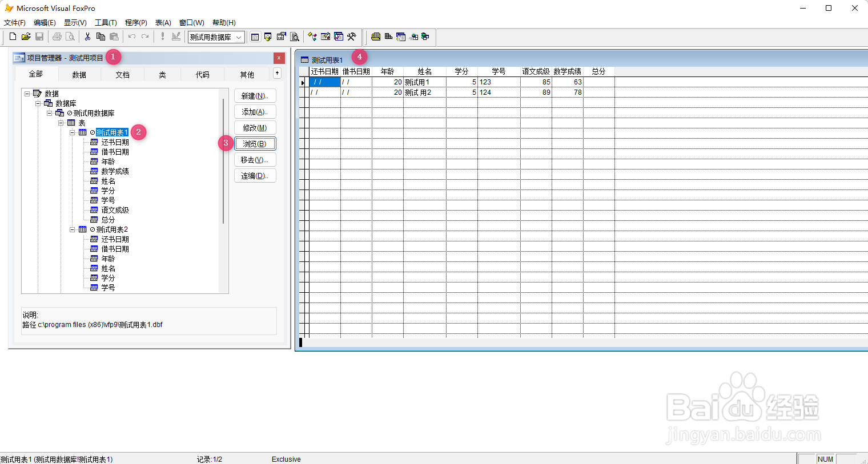Click the Save floppy disk icon
This screenshot has width=868, height=464.
coord(39,37)
